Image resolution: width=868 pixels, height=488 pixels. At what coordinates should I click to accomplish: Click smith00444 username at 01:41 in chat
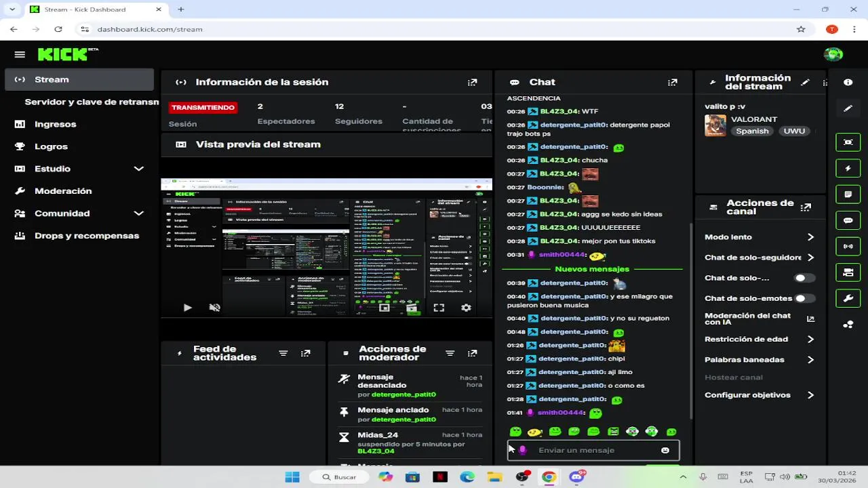coord(561,413)
